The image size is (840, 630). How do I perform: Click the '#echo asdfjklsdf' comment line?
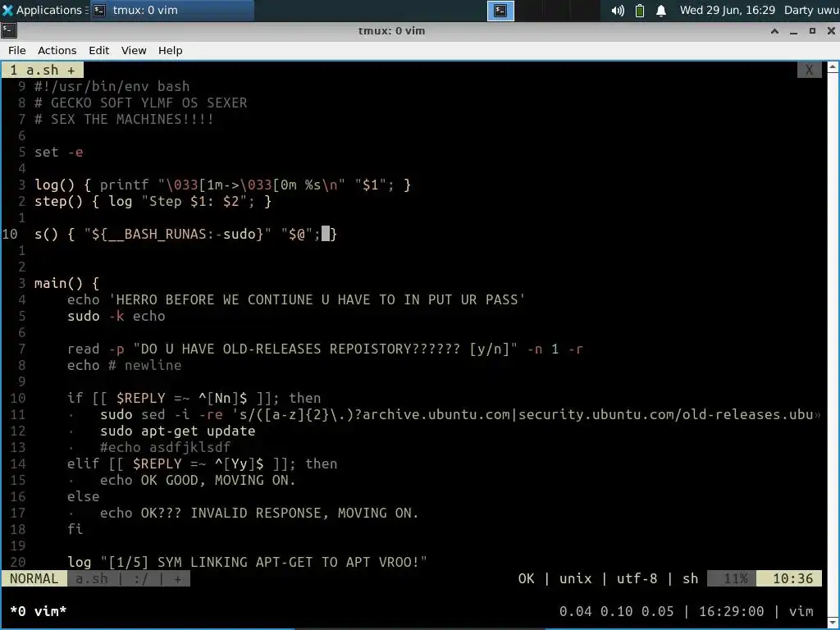tap(166, 447)
